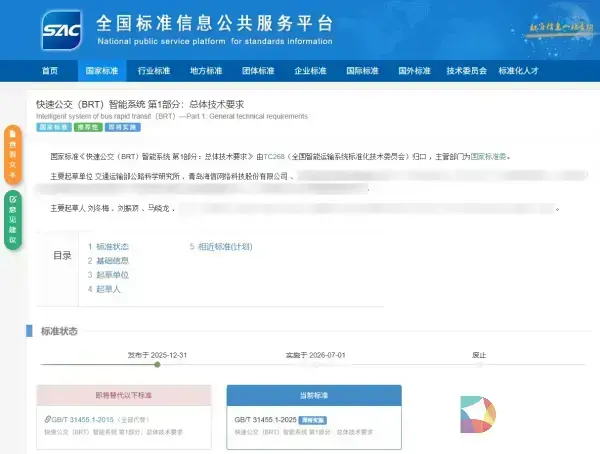Open the 行业标准 navigation tab
Viewport: 600px width, 454px height.
(154, 71)
